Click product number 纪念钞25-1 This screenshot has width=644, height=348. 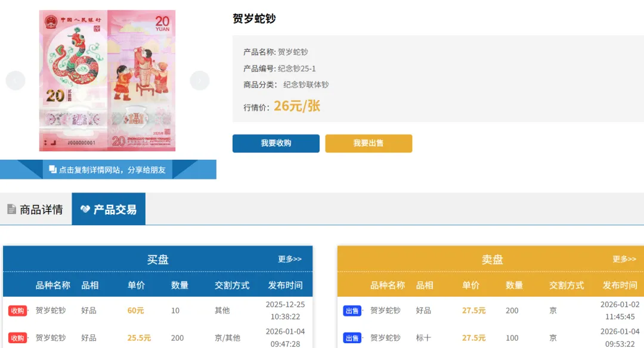point(296,69)
